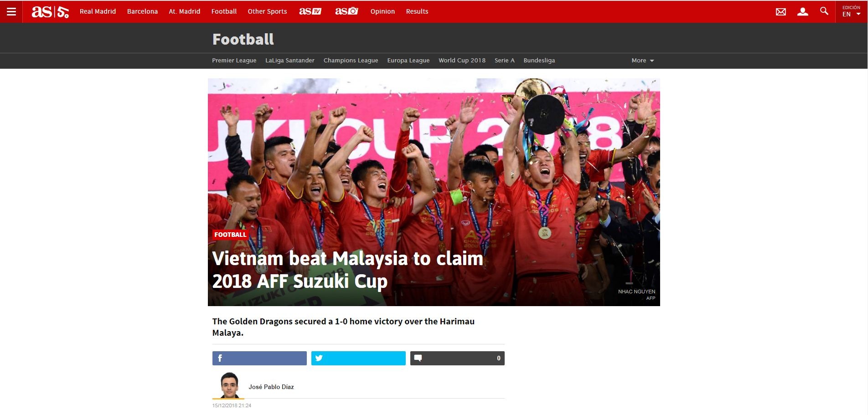Select the Other Sports menu item
The height and width of the screenshot is (415, 868).
pyautogui.click(x=267, y=11)
